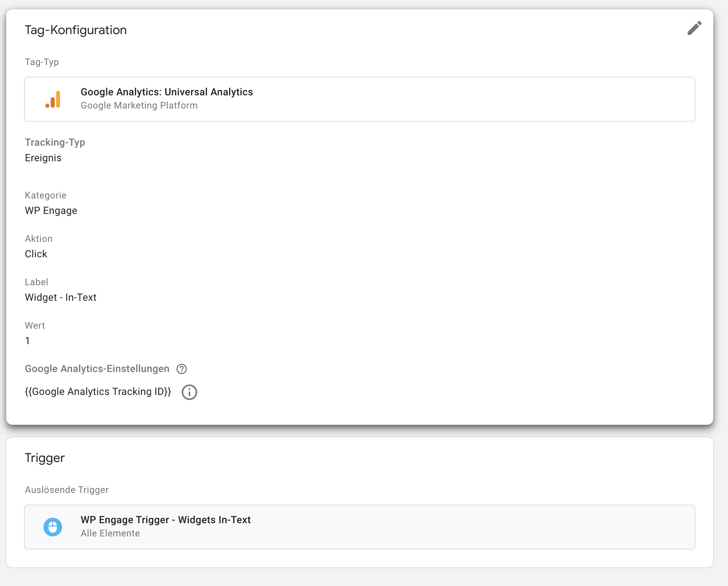The height and width of the screenshot is (586, 728).
Task: Click the Wert field label
Action: click(x=35, y=326)
